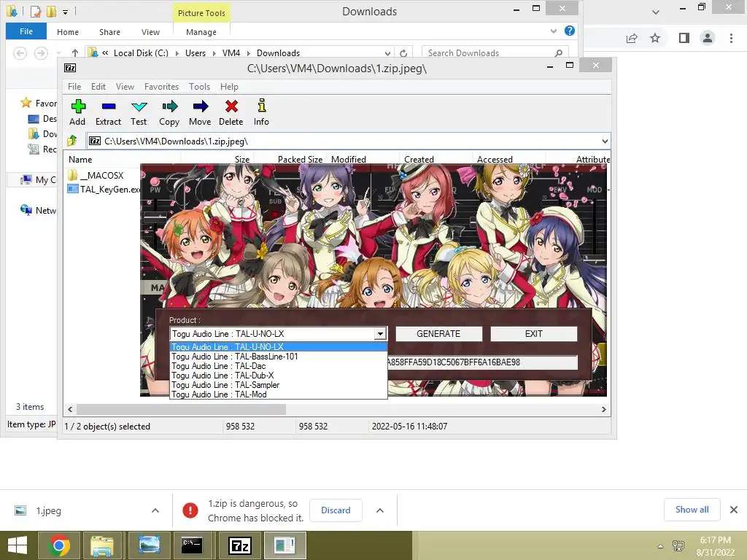The width and height of the screenshot is (747, 560).
Task: Choose TAL-Dac in product list
Action: [x=279, y=366]
